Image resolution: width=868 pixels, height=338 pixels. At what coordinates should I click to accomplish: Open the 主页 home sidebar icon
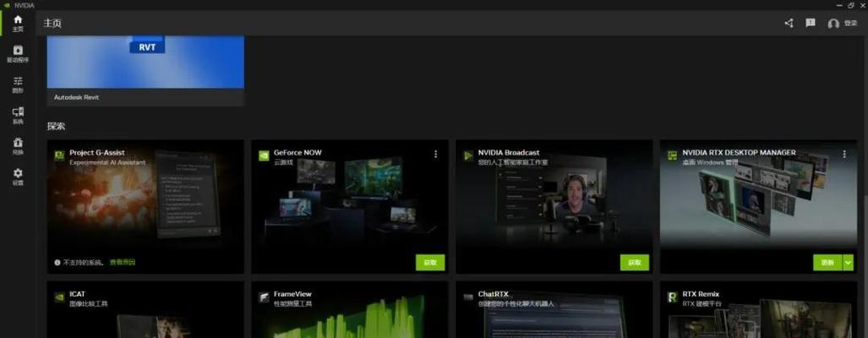[x=18, y=23]
